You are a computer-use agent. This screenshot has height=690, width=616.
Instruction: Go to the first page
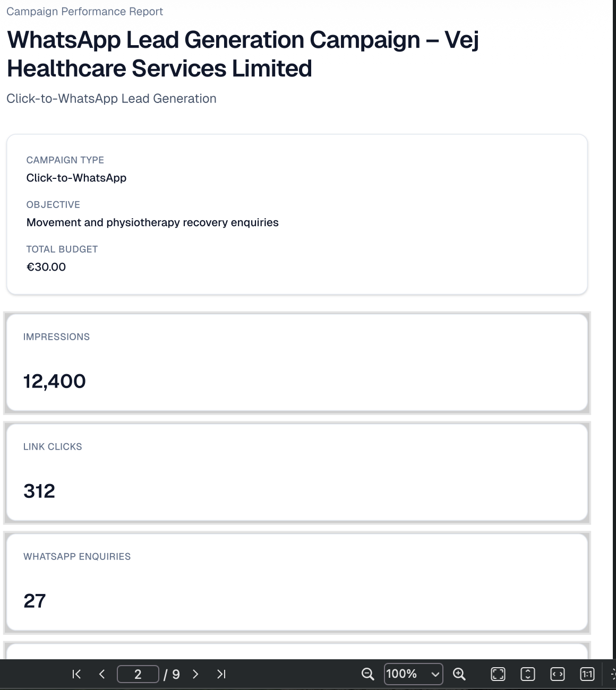coord(76,674)
